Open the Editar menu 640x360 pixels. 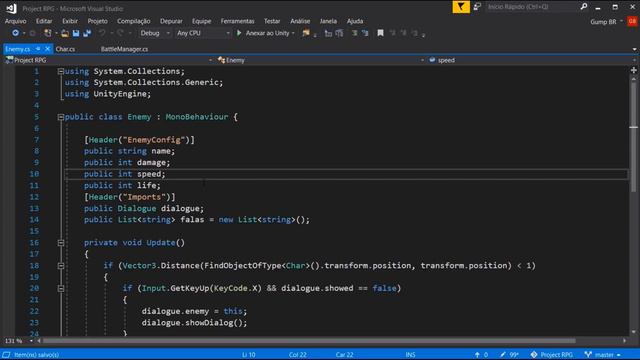pos(44,21)
